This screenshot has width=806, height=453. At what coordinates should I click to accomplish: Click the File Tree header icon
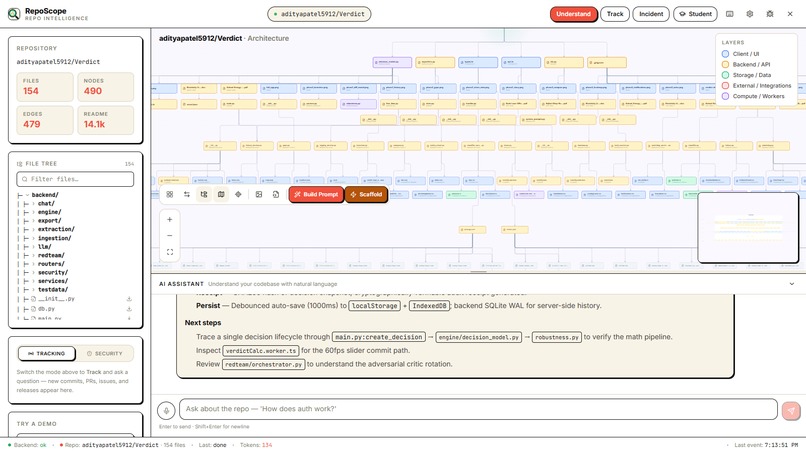tap(20, 164)
